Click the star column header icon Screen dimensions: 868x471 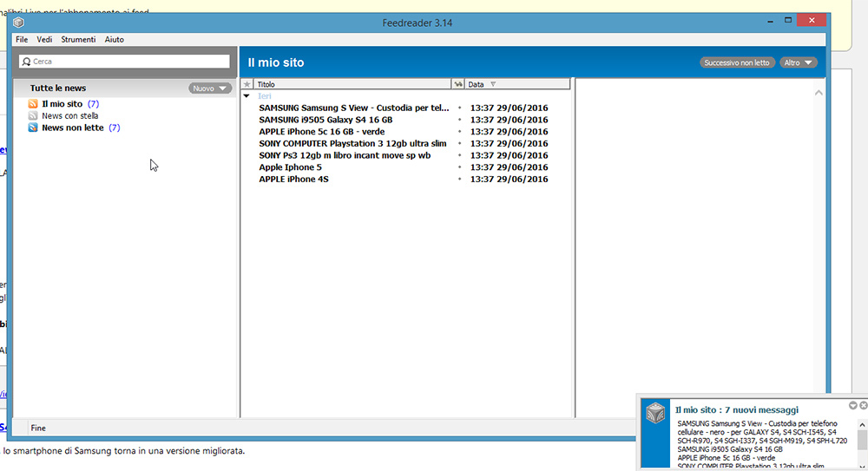pos(247,84)
